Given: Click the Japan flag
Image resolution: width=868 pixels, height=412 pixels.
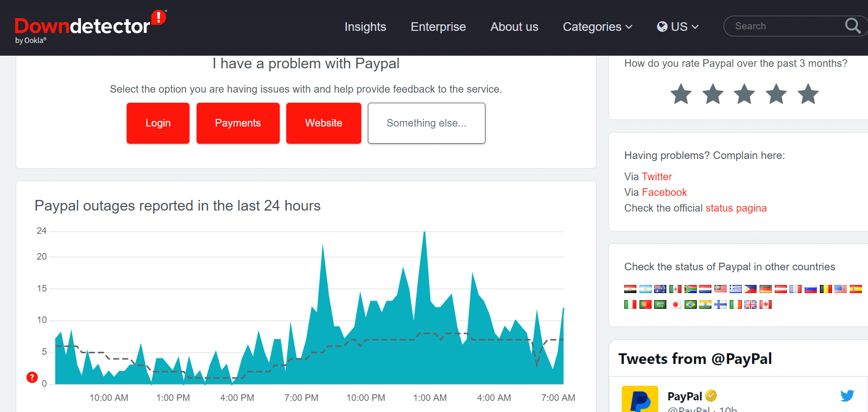Looking at the screenshot, I should click(x=675, y=304).
